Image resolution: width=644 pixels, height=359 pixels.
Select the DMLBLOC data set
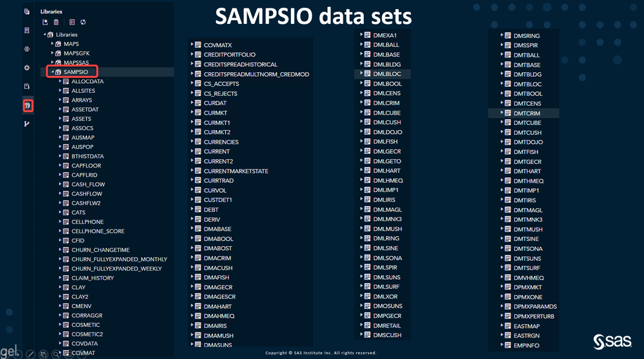pyautogui.click(x=387, y=74)
